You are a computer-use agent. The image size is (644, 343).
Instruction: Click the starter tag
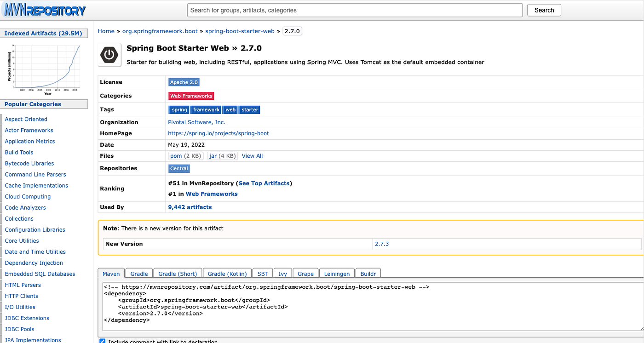(x=249, y=110)
